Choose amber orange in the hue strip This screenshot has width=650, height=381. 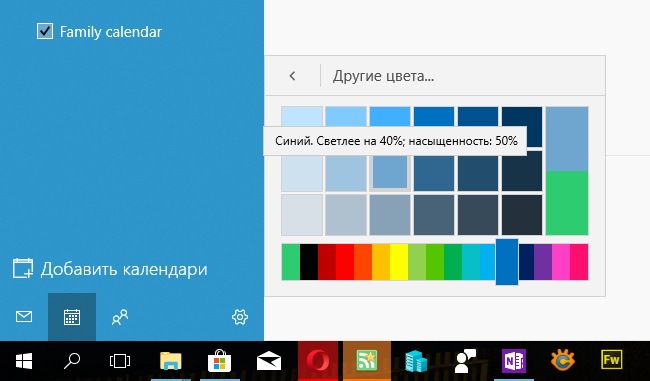coord(381,262)
